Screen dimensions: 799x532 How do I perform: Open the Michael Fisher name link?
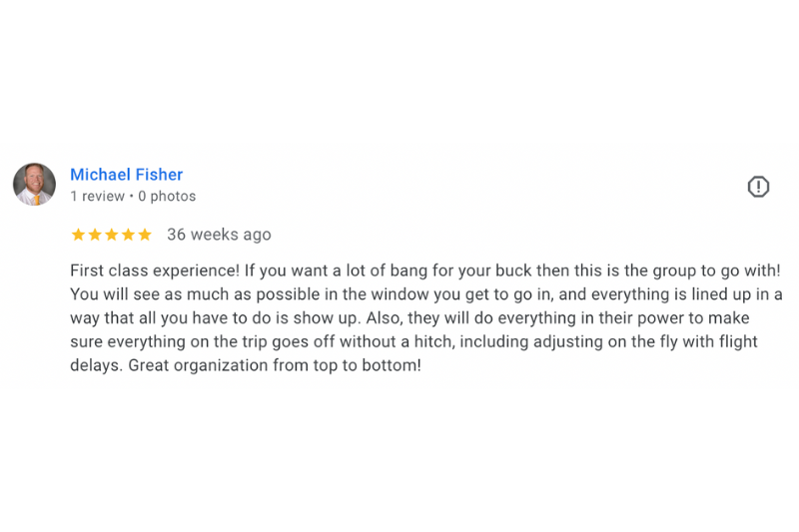tap(126, 175)
